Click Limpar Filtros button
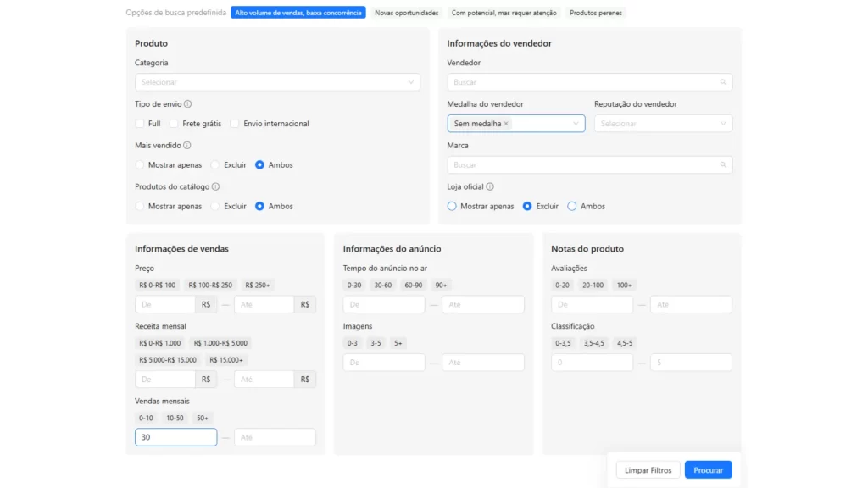The image size is (868, 488). point(648,469)
